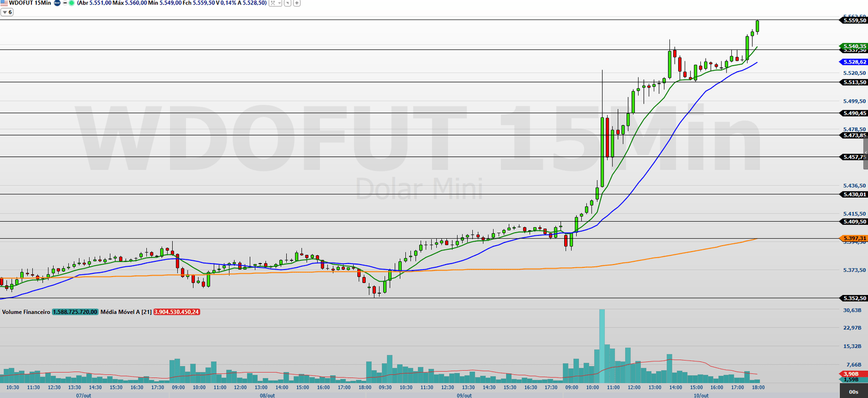Click the green 5.540,35 moving average tag
868x398 pixels.
pyautogui.click(x=854, y=46)
